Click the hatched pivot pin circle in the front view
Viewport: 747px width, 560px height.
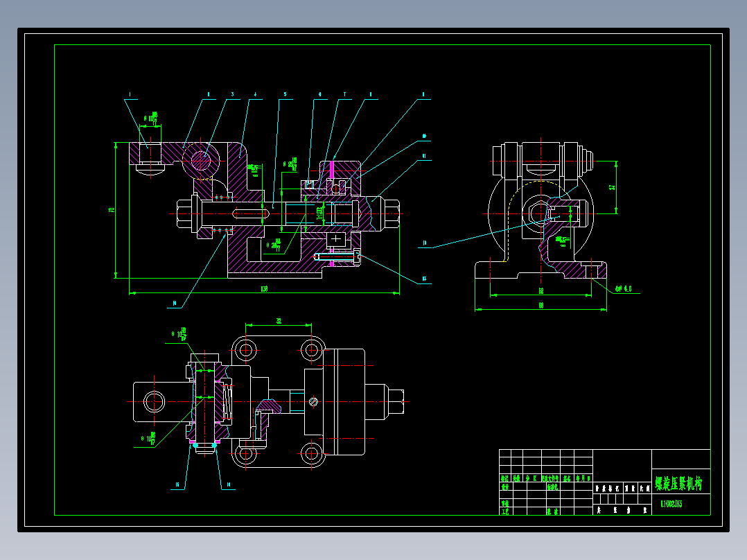pyautogui.click(x=201, y=161)
